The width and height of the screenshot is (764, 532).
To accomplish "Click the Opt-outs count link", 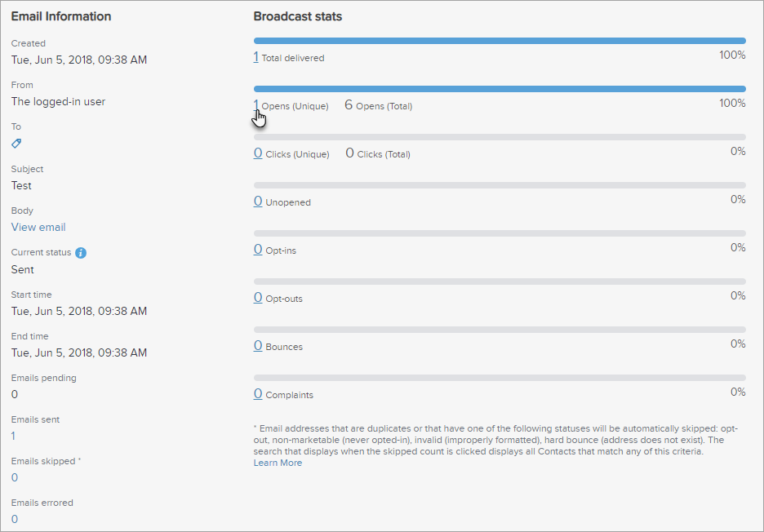I will 258,298.
